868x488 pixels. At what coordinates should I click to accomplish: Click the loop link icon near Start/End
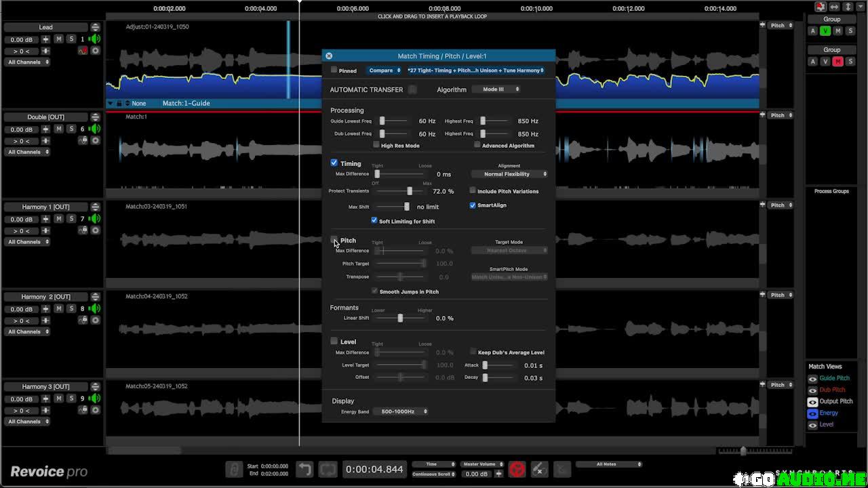[234, 470]
